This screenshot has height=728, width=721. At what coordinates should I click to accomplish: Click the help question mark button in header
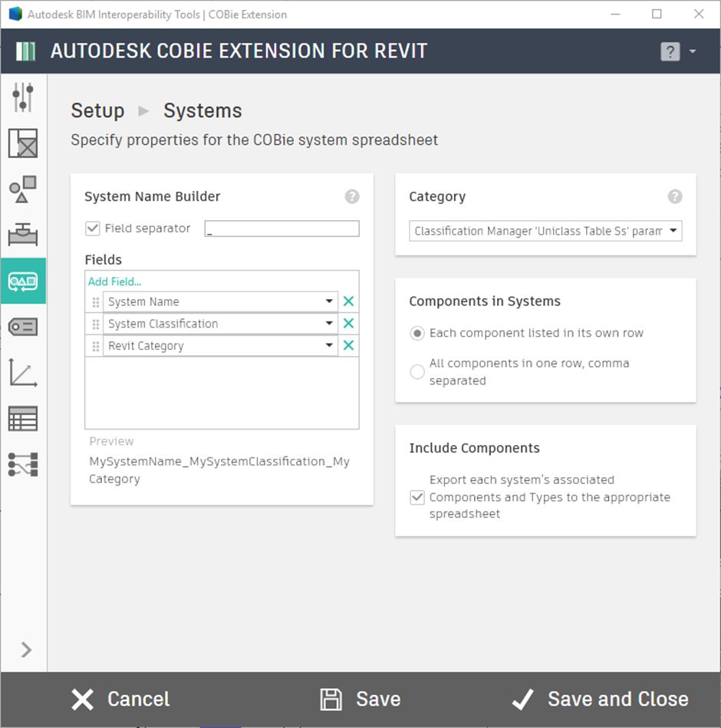pyautogui.click(x=670, y=51)
